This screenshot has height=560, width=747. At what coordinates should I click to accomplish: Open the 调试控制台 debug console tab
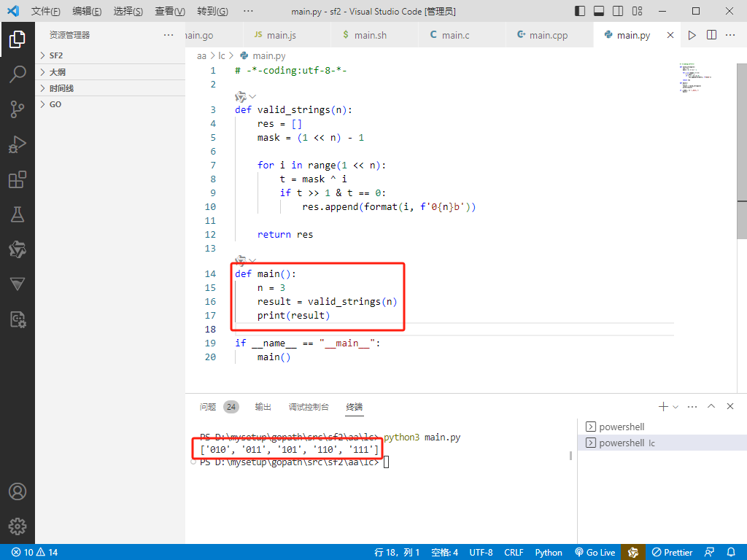(309, 407)
